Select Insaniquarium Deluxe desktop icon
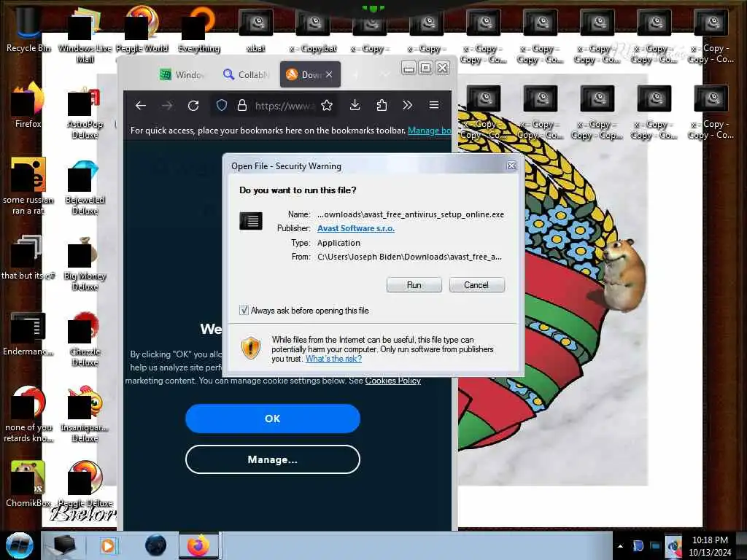 [x=85, y=414]
